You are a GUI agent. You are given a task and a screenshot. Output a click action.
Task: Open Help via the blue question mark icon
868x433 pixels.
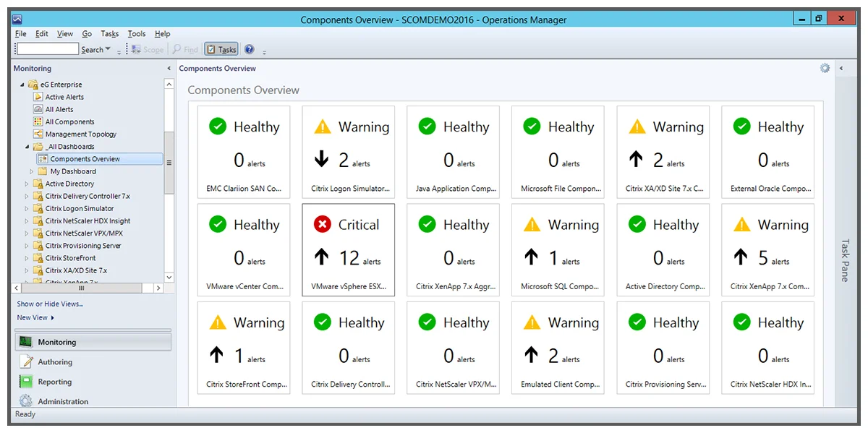(x=250, y=49)
